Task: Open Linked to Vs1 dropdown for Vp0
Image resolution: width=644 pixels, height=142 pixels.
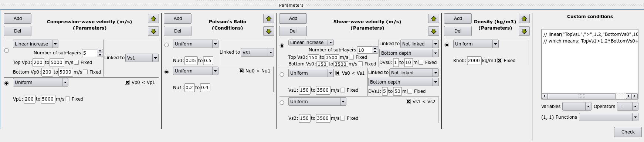Action: [x=142, y=58]
